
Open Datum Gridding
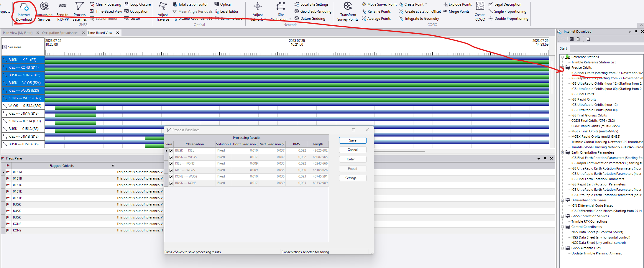coord(310,19)
